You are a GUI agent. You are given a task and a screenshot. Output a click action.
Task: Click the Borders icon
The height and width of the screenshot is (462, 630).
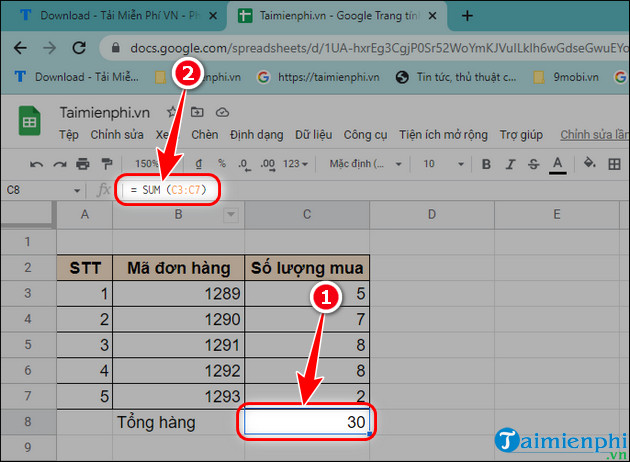click(x=614, y=164)
